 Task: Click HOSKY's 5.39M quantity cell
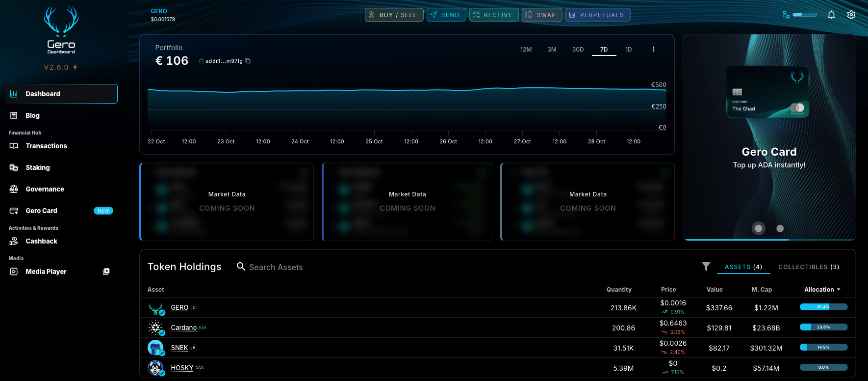[x=623, y=368]
